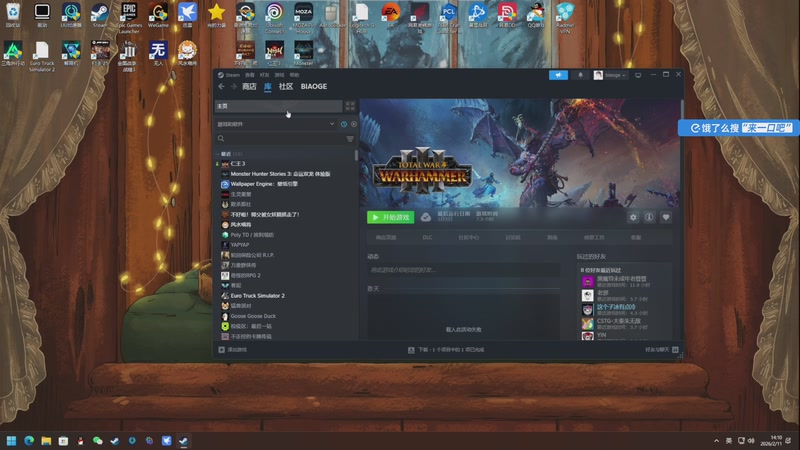Open the Euro Truck Simulator 2 desktop file
Image resolution: width=800 pixels, height=450 pixels.
(x=42, y=56)
